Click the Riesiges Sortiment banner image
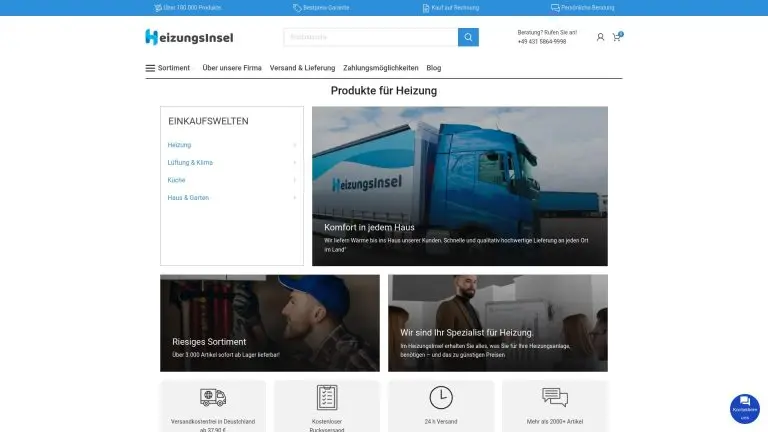Screen dimensions: 768x432 [x=270, y=323]
